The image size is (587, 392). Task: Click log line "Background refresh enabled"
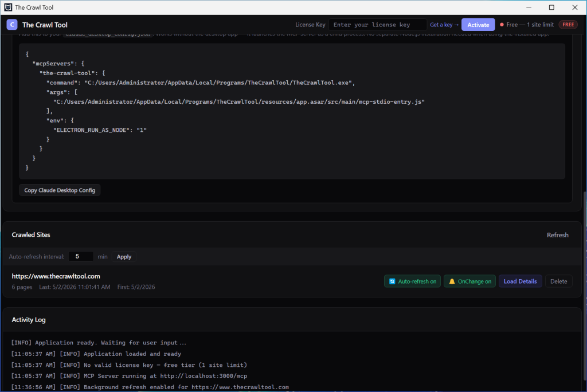pos(150,387)
